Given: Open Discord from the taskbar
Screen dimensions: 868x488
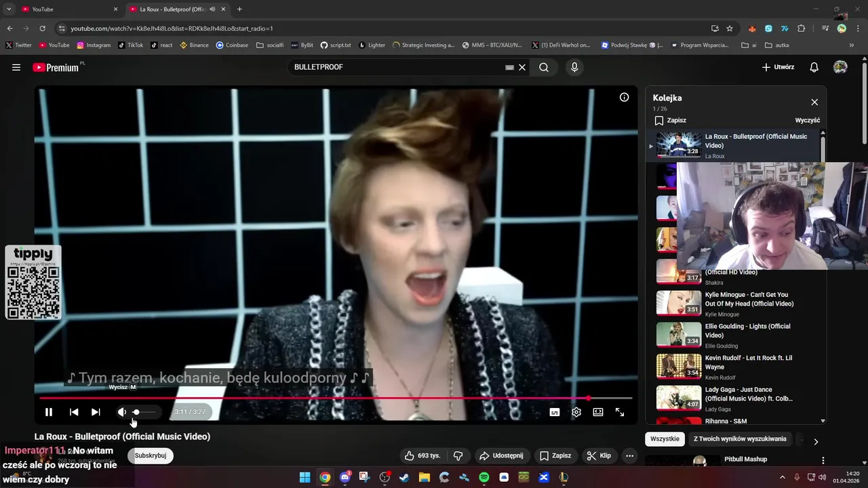Looking at the screenshot, I should tap(345, 477).
